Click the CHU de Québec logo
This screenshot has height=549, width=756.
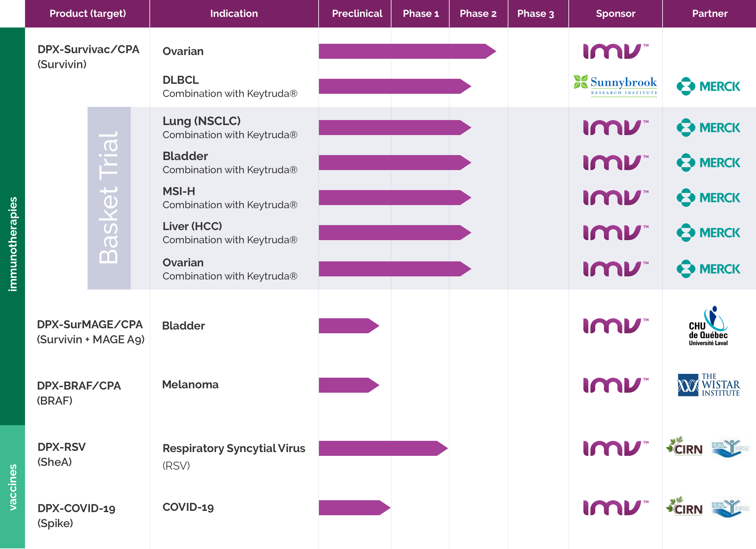click(x=708, y=326)
